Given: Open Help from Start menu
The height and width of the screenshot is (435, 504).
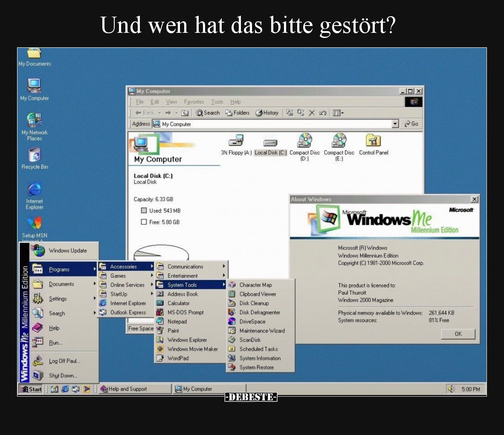Looking at the screenshot, I should click(x=64, y=328).
